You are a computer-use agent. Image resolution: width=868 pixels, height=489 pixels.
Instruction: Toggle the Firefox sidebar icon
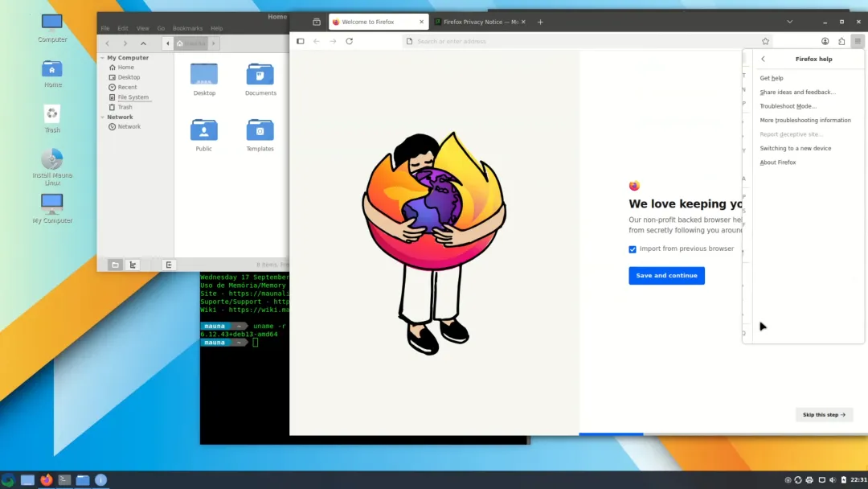tap(301, 41)
